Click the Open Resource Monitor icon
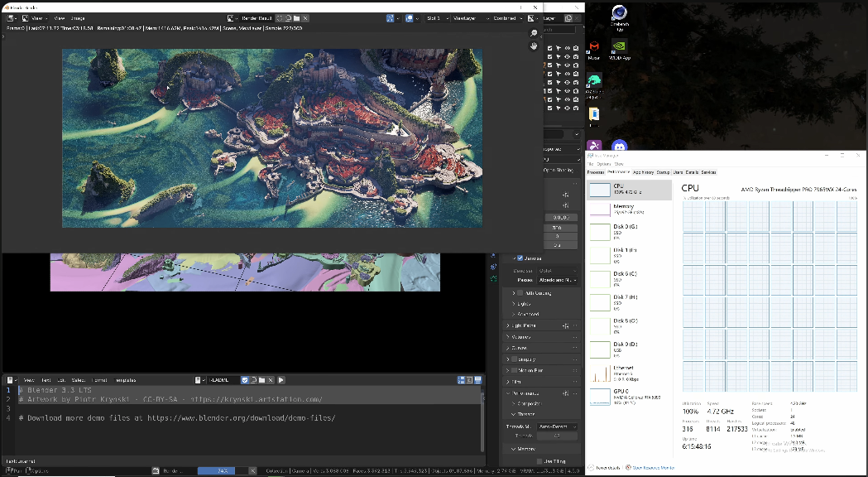The height and width of the screenshot is (477, 868). coord(628,468)
